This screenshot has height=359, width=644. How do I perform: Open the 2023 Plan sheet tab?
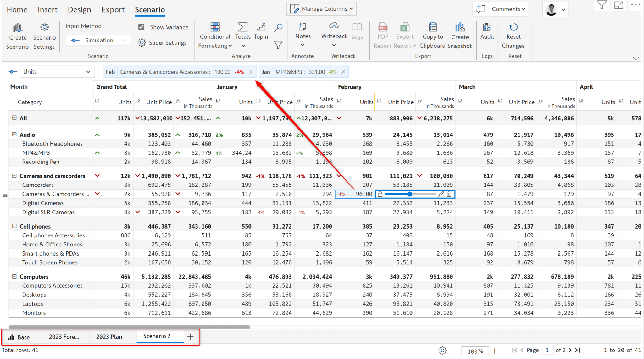coord(109,337)
